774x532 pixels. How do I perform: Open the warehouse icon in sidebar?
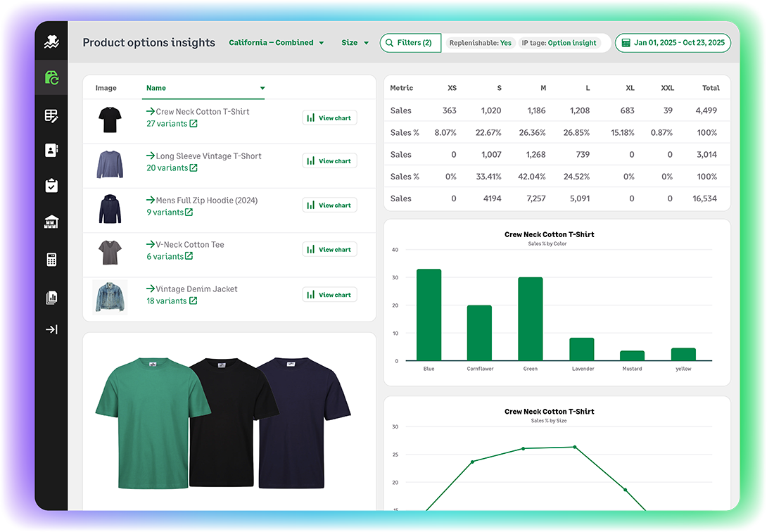51,222
